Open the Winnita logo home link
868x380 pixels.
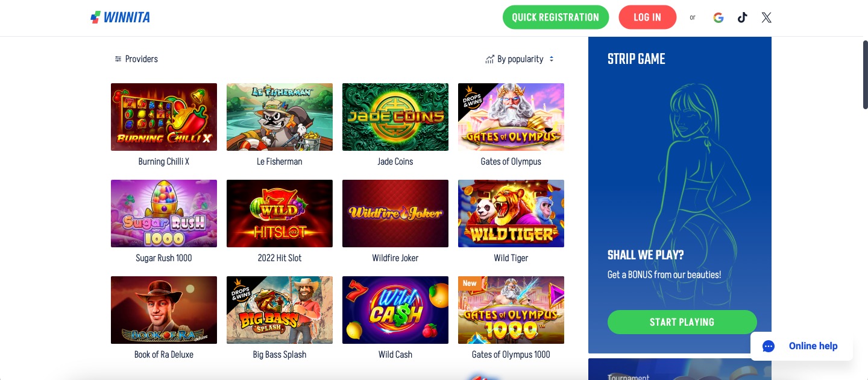pyautogui.click(x=121, y=17)
